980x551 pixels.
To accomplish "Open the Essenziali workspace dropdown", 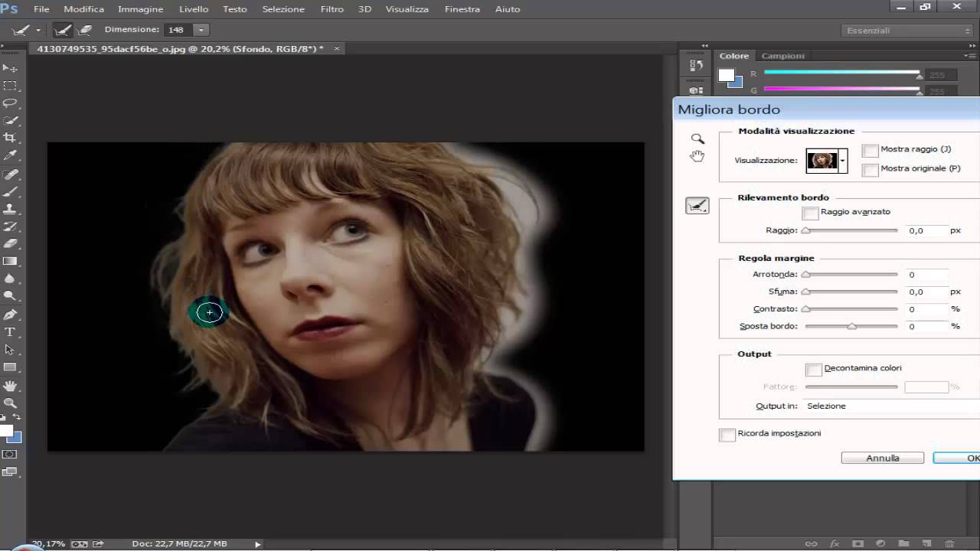I will (908, 31).
